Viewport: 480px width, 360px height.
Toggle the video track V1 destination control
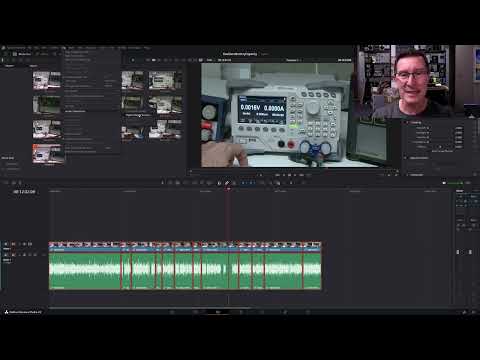pos(6,244)
